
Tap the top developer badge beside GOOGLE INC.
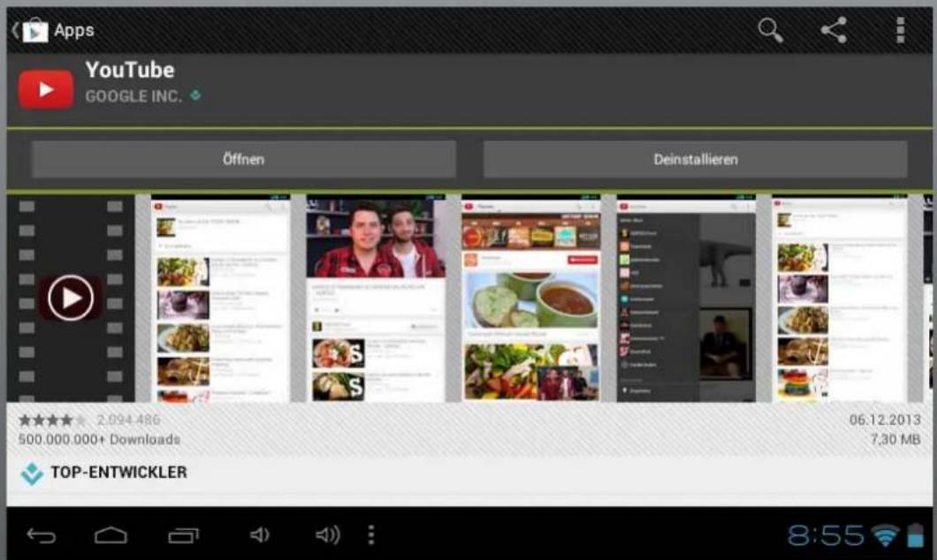(x=195, y=95)
